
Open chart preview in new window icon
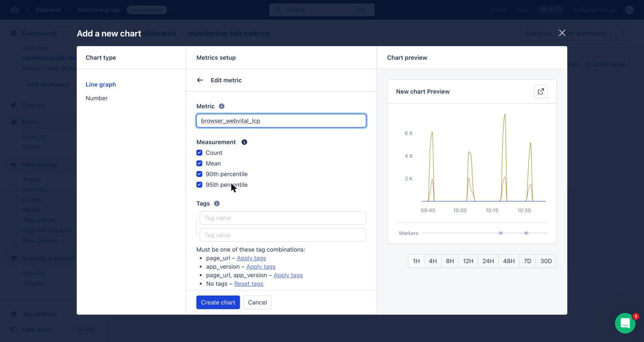pyautogui.click(x=541, y=92)
